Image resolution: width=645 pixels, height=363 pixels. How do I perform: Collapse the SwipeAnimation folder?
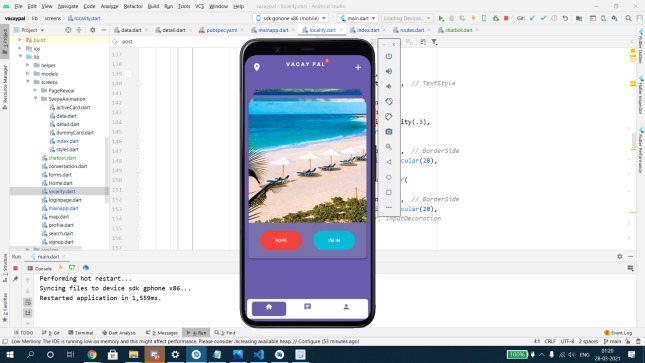pos(35,99)
